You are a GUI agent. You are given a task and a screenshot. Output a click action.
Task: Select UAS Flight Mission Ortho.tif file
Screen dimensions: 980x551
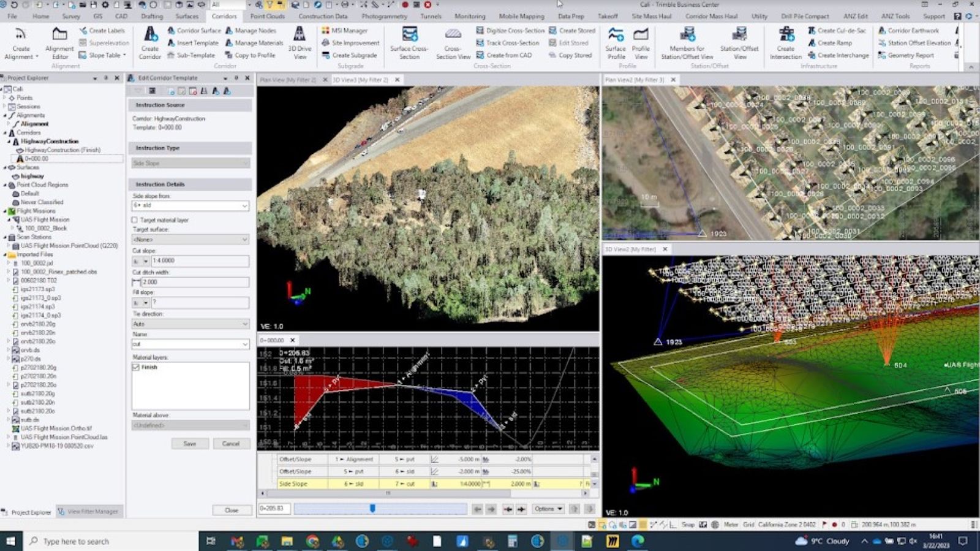[x=56, y=428]
